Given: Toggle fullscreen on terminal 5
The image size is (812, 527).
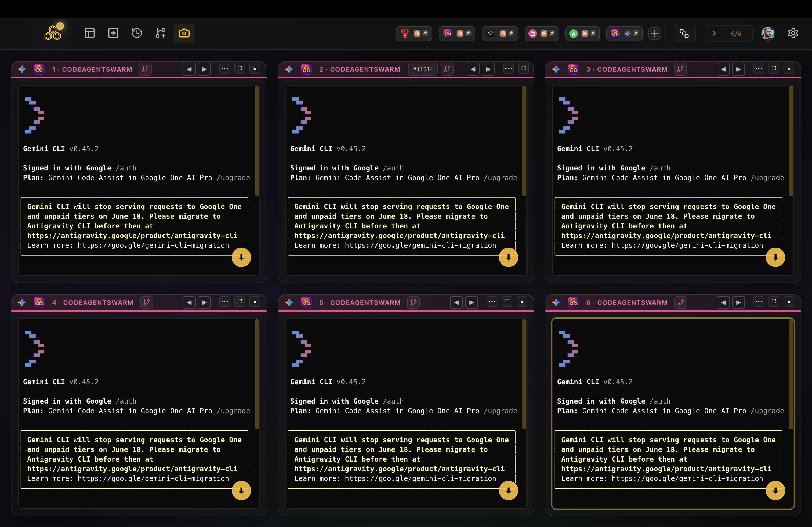Looking at the screenshot, I should point(507,302).
